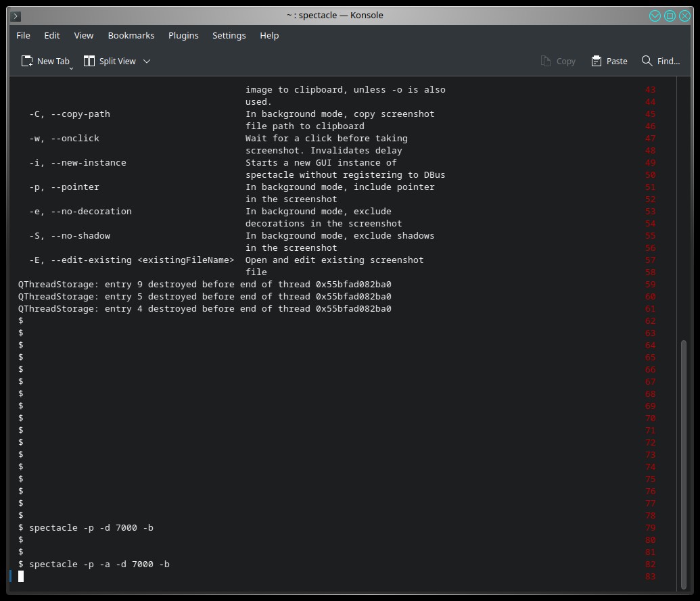Screen dimensions: 700x601
Task: Click the 'In background mode, include pointer' text
Action: [340, 187]
